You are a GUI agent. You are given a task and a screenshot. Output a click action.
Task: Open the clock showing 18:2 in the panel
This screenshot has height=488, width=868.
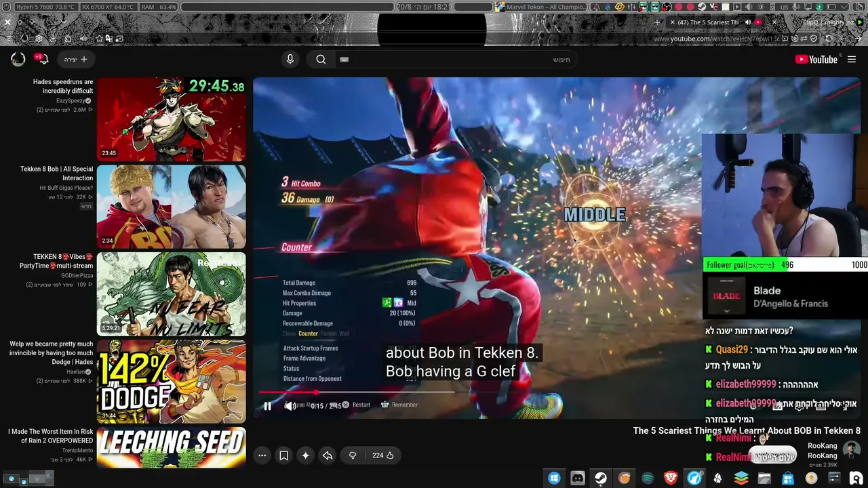[x=422, y=7]
